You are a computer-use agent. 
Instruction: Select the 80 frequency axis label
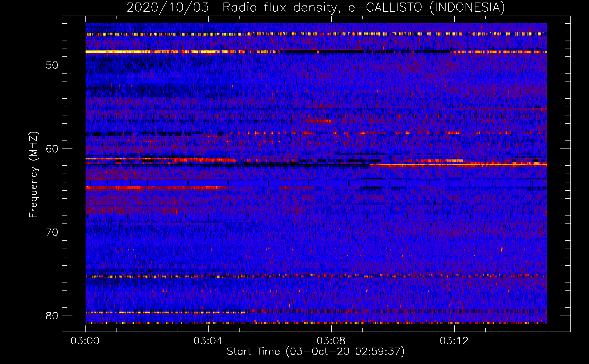[x=52, y=315]
